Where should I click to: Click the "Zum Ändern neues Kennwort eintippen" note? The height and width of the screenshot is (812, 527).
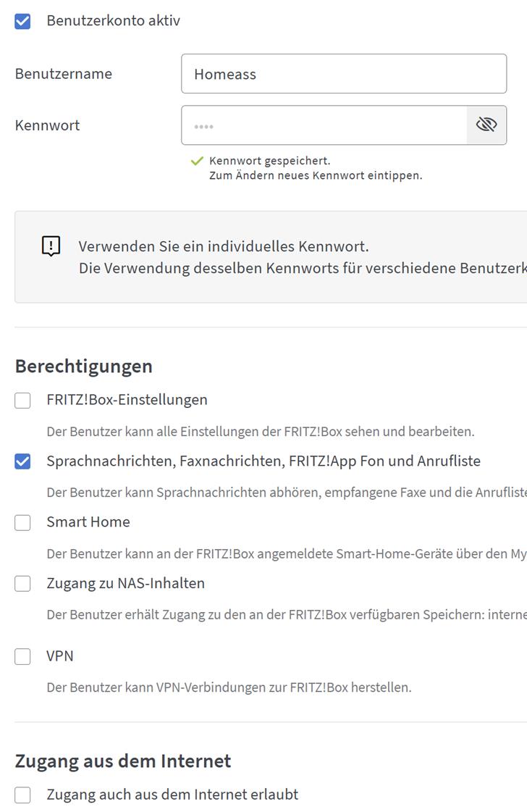[x=316, y=175]
